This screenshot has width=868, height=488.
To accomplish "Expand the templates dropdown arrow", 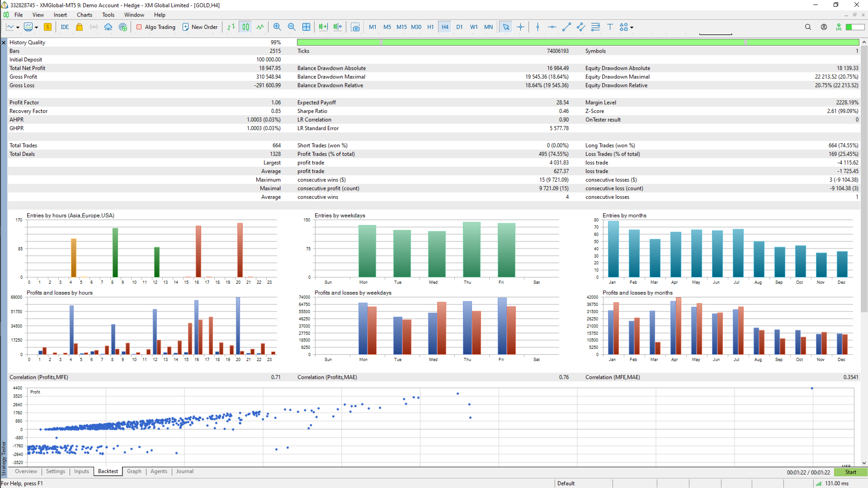I will click(36, 27).
